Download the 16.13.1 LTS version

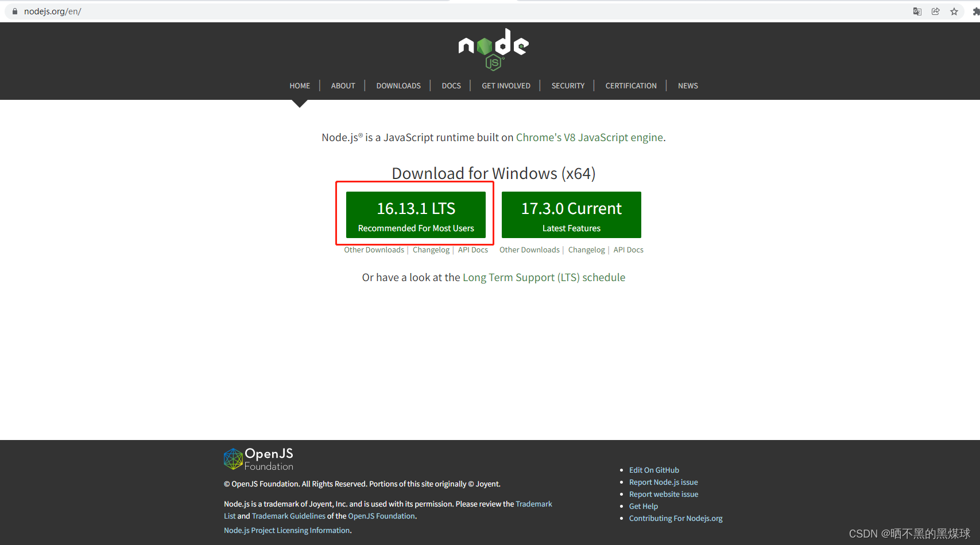[x=416, y=215]
